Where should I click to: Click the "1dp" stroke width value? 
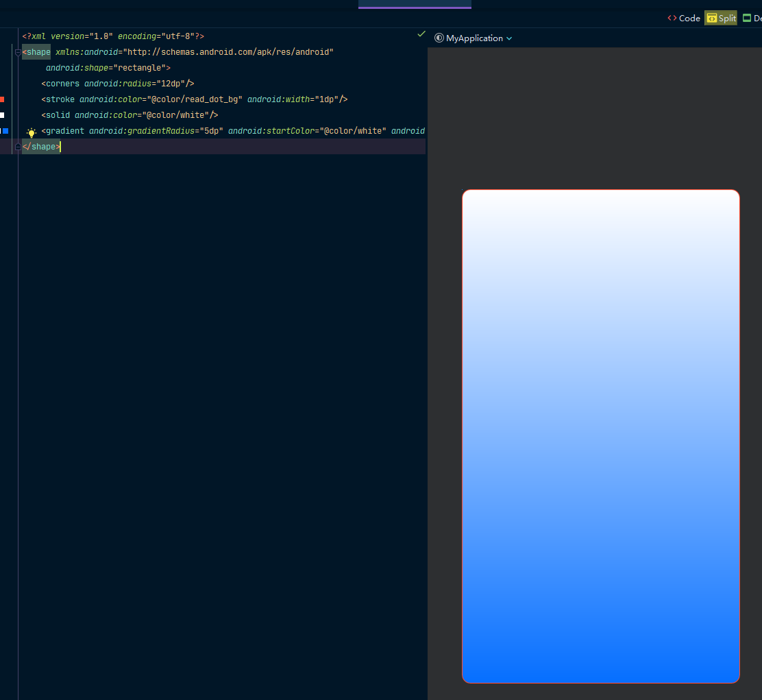[325, 99]
